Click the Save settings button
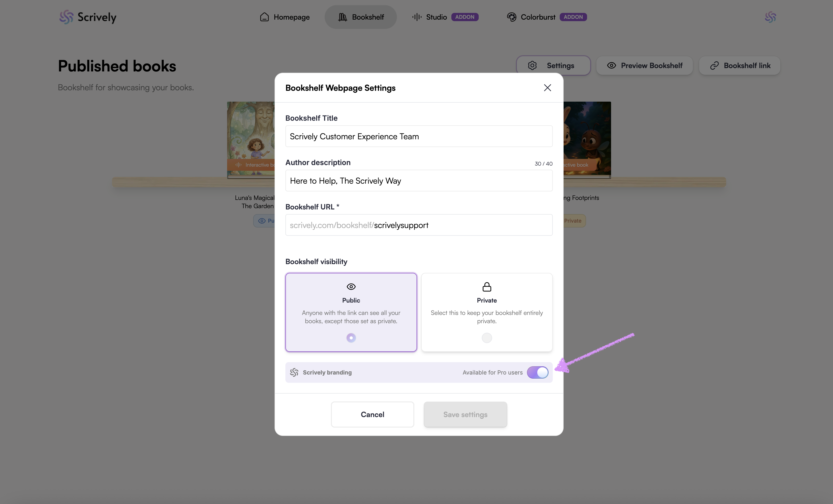Screen dimensions: 833x504 (465, 414)
